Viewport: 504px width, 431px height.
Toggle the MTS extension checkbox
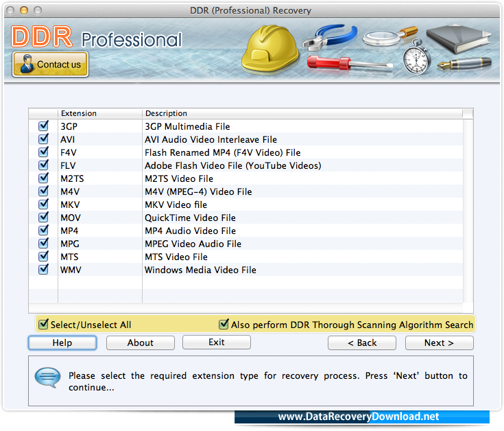43,257
